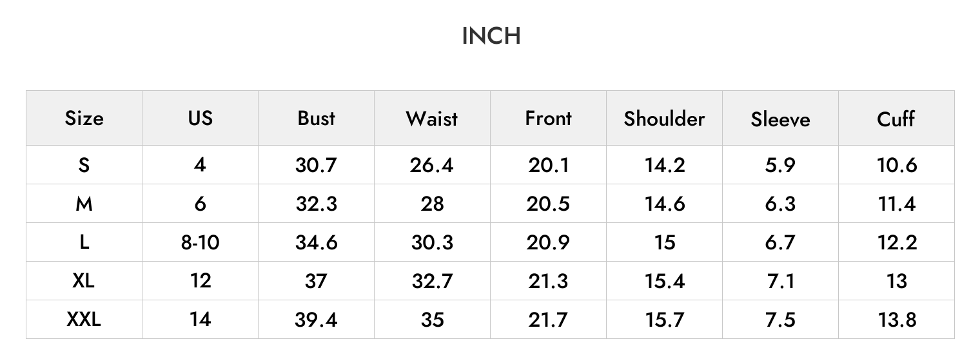Viewport: 980px width, 348px height.
Task: Select the 13.8 cuff value
Action: (896, 320)
